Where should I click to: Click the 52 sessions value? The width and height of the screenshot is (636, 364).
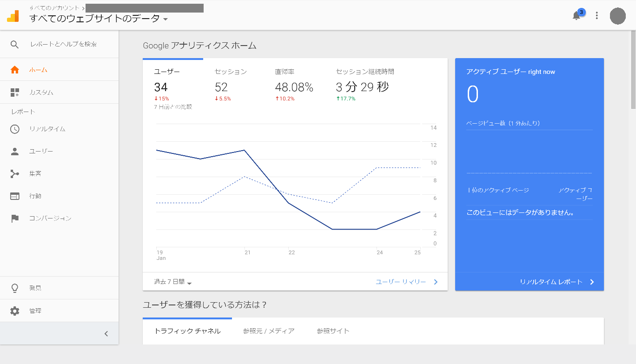(221, 87)
